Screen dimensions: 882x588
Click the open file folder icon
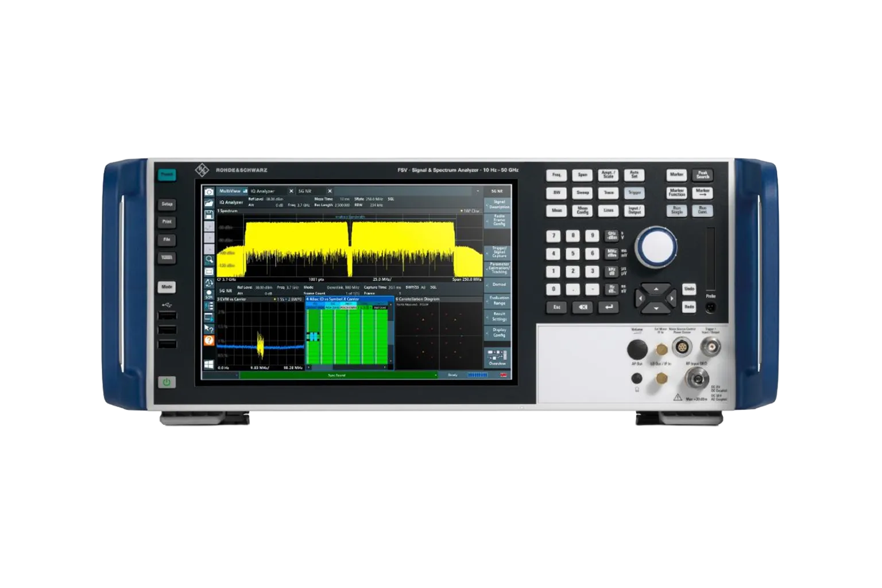click(209, 203)
